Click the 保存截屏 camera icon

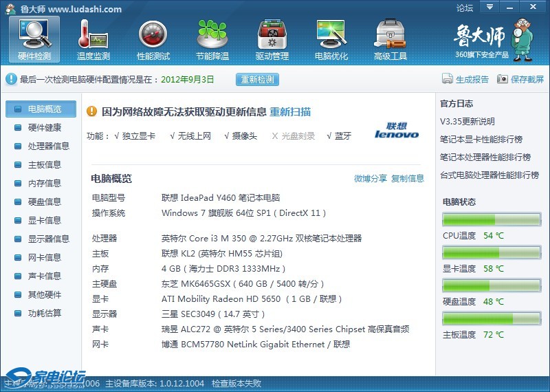tap(503, 79)
